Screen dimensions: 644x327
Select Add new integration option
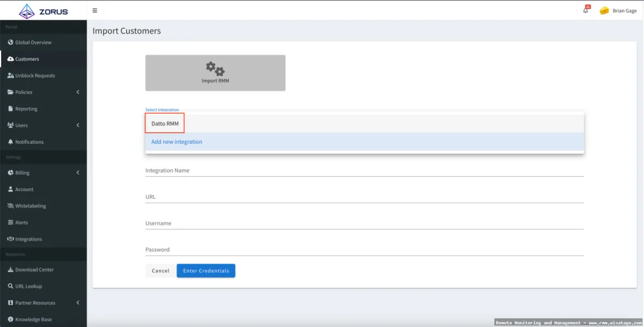coord(364,142)
